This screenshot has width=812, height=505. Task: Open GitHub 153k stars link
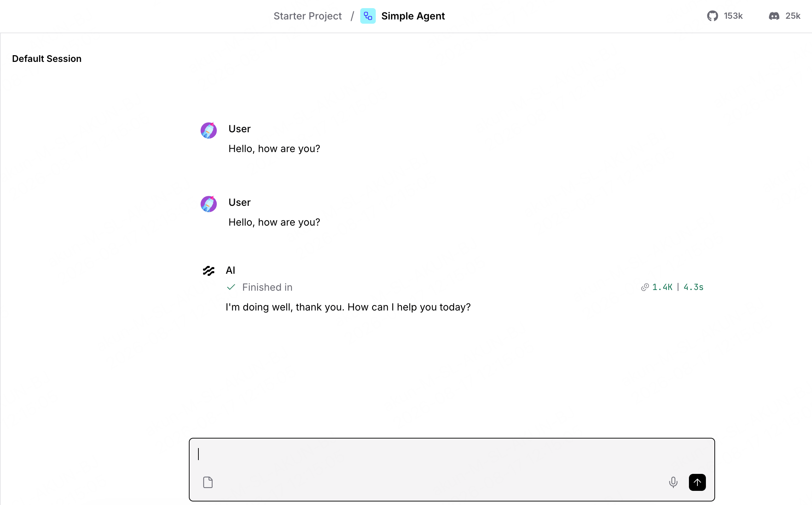(x=725, y=16)
